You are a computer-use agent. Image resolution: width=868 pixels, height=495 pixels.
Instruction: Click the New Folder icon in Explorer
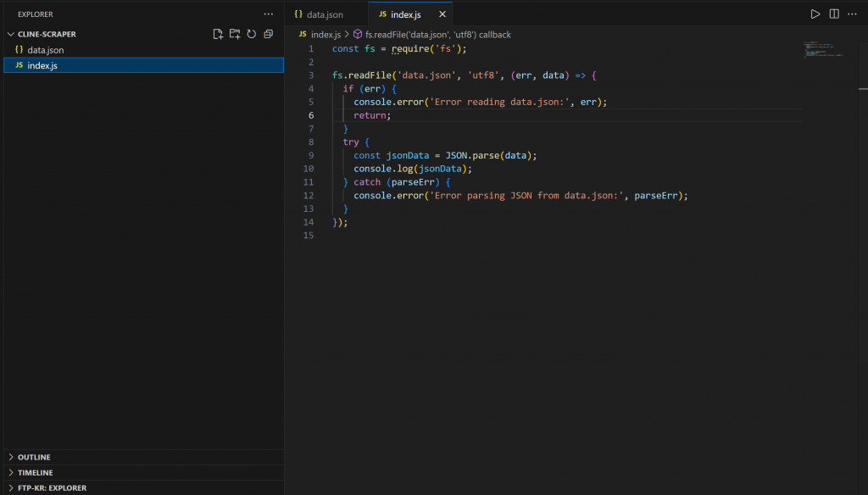tap(235, 34)
